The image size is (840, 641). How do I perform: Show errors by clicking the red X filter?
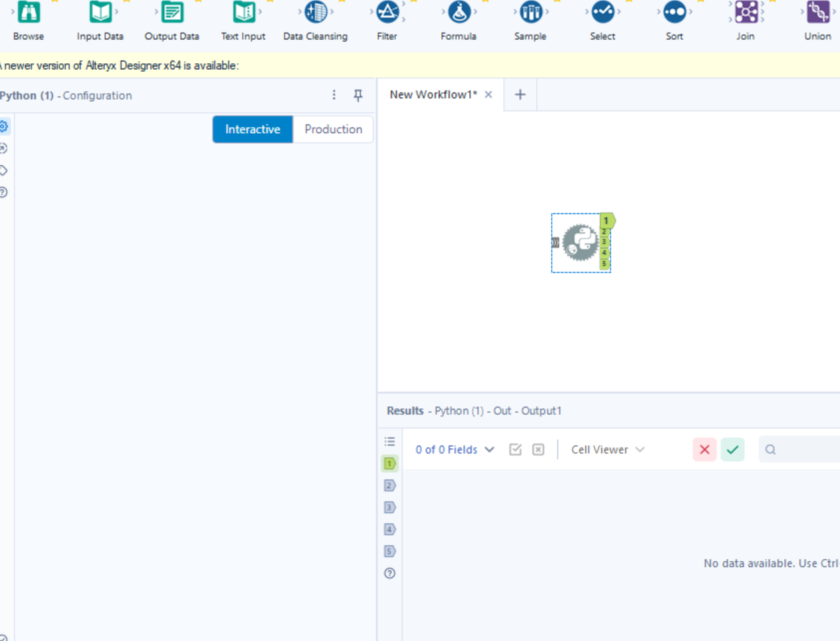click(704, 449)
